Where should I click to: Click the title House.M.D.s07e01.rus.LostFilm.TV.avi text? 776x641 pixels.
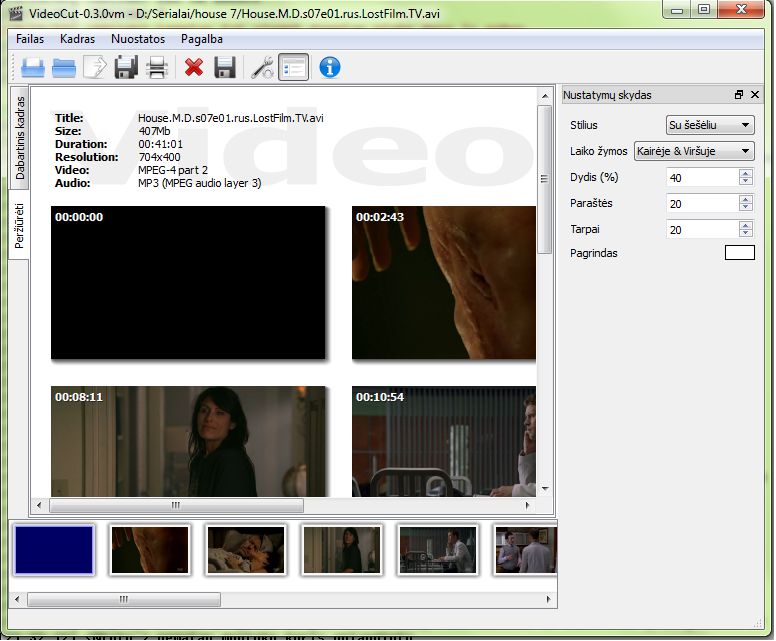(x=231, y=118)
